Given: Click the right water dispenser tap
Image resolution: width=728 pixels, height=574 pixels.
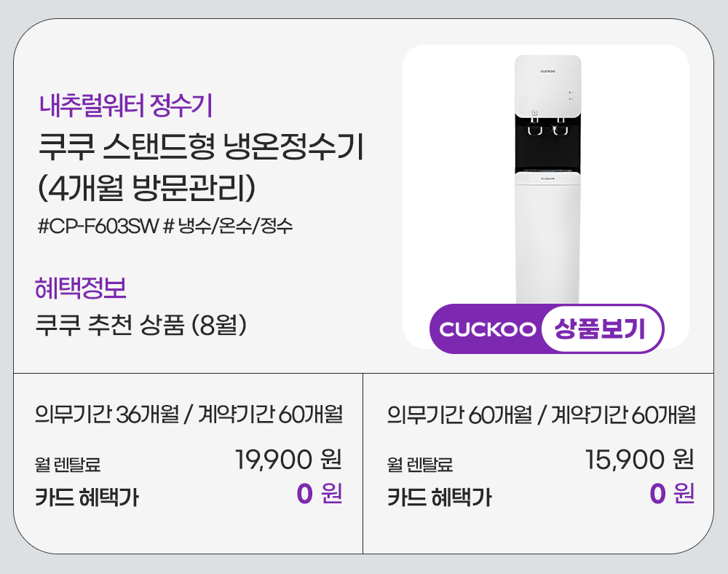Looking at the screenshot, I should click(x=560, y=124).
